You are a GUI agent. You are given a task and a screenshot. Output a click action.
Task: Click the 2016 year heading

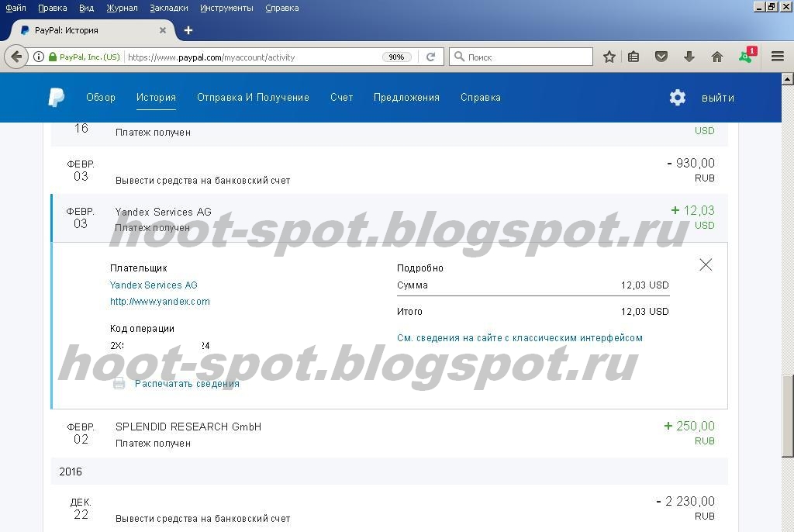[x=71, y=472]
